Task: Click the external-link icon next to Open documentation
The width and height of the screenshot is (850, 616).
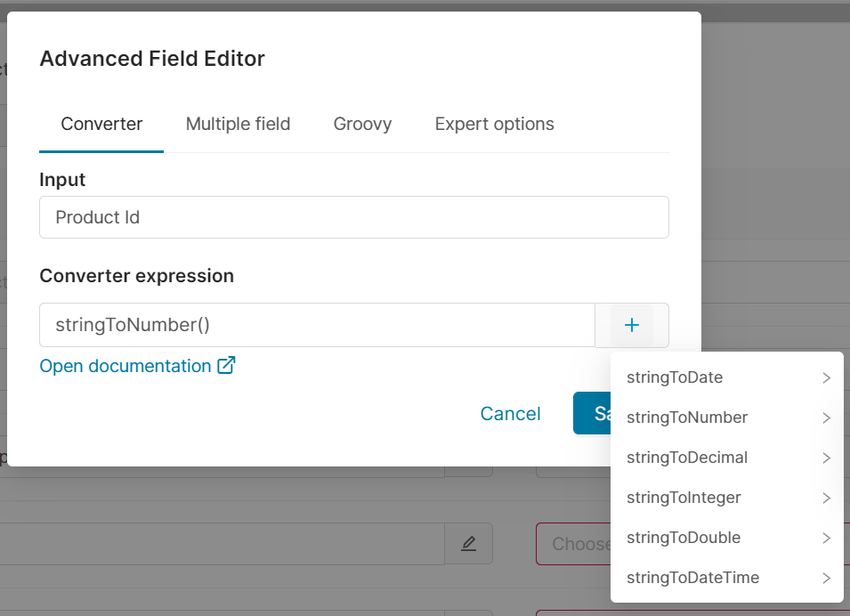Action: (225, 365)
